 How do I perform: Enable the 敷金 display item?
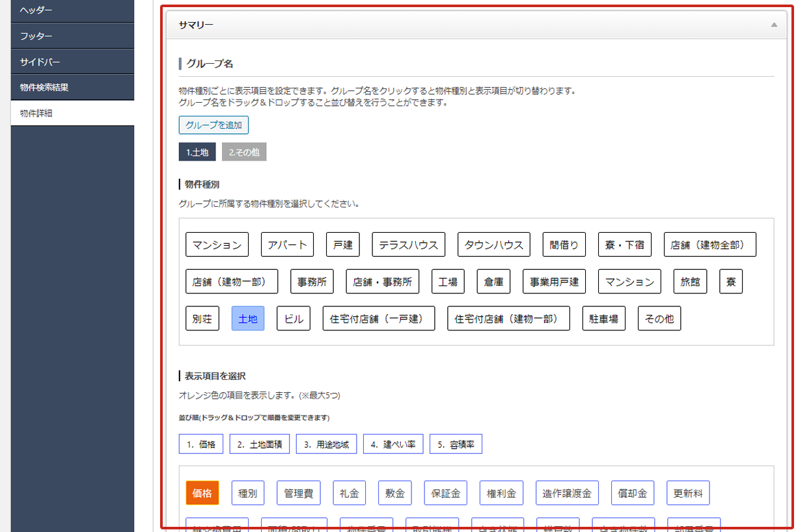[x=394, y=493]
